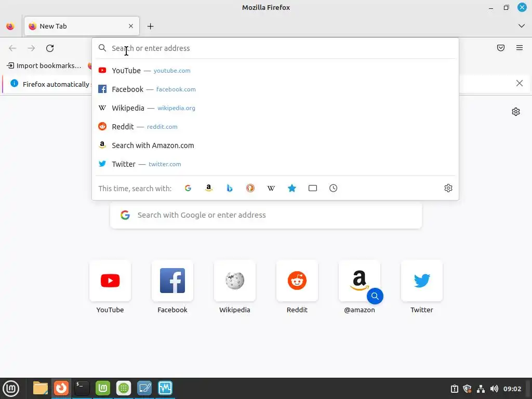Search this time with Wikipedia icon
Image resolution: width=532 pixels, height=399 pixels.
tap(271, 188)
